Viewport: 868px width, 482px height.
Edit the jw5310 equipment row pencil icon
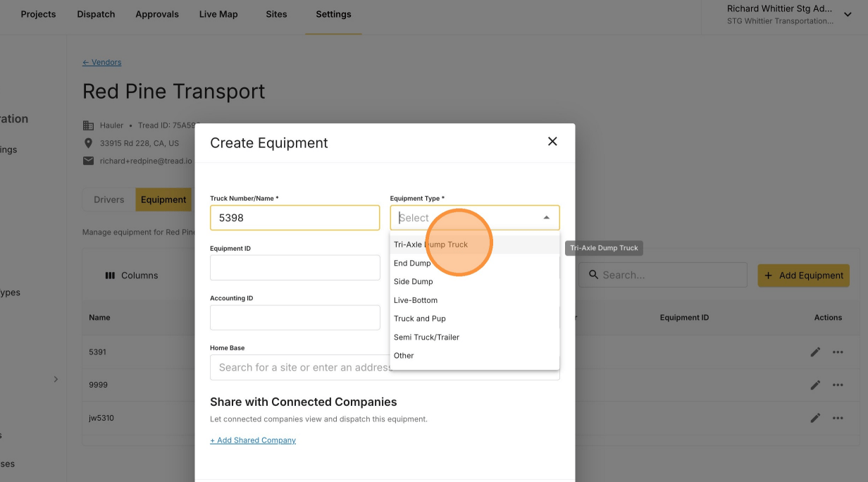[x=815, y=418]
